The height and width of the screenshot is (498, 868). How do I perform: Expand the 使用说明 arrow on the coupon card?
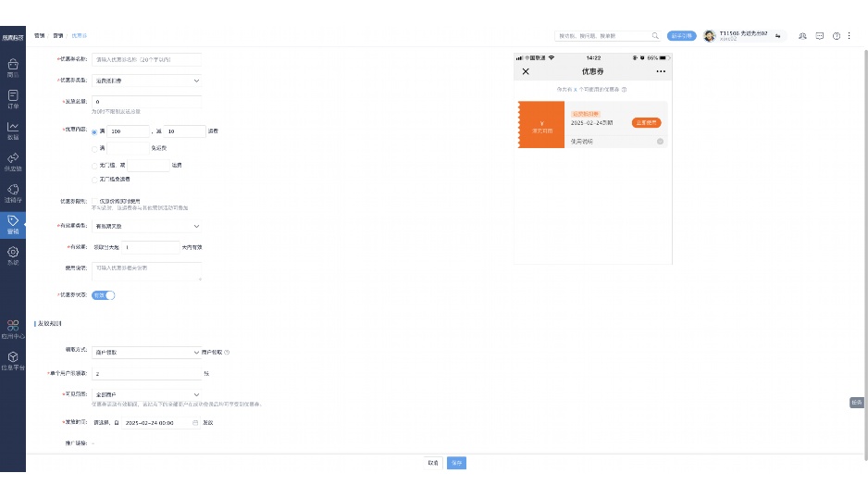pos(660,142)
